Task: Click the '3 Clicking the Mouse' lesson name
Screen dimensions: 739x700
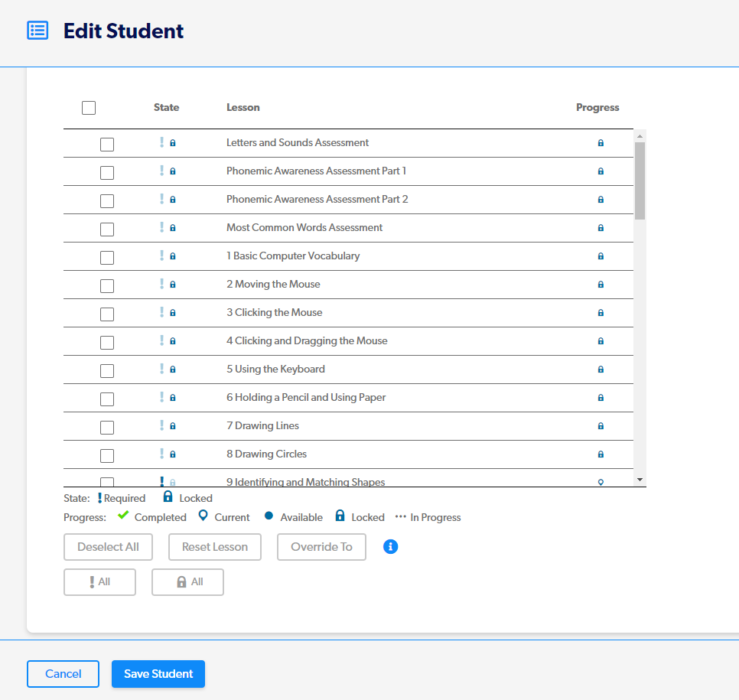Action: coord(275,313)
